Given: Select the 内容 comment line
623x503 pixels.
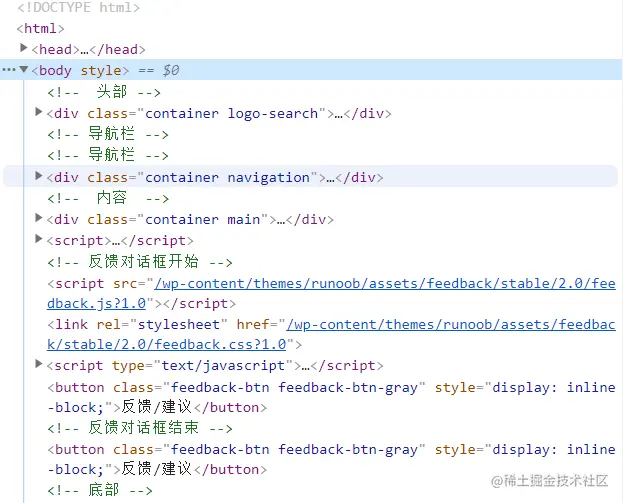Looking at the screenshot, I should [x=108, y=198].
